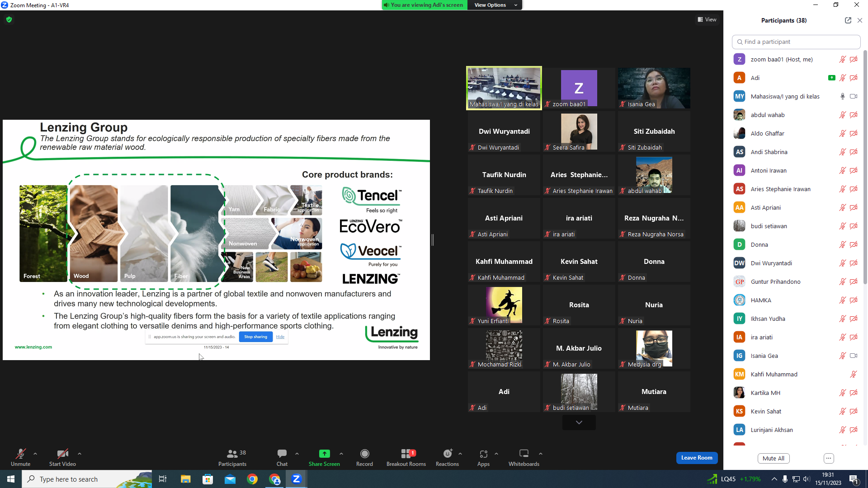
Task: Toggle abdul wahab's muted microphone icon
Action: point(843,115)
